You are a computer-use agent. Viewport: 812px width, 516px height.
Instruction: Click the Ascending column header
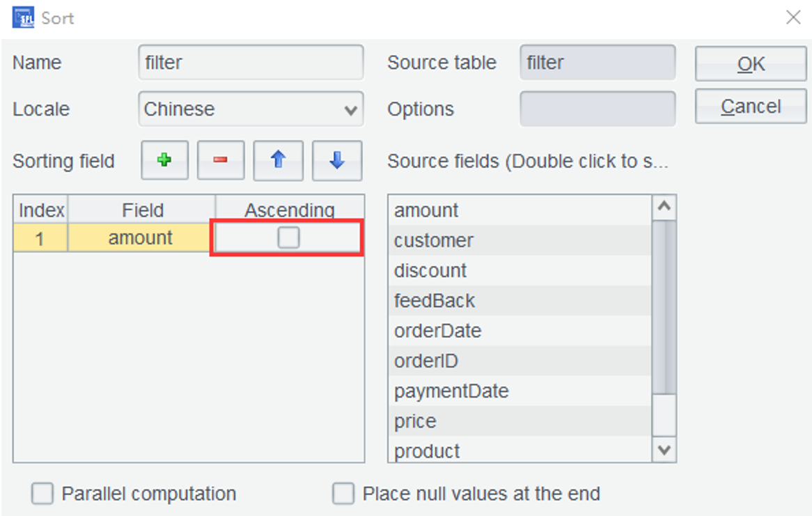[289, 210]
